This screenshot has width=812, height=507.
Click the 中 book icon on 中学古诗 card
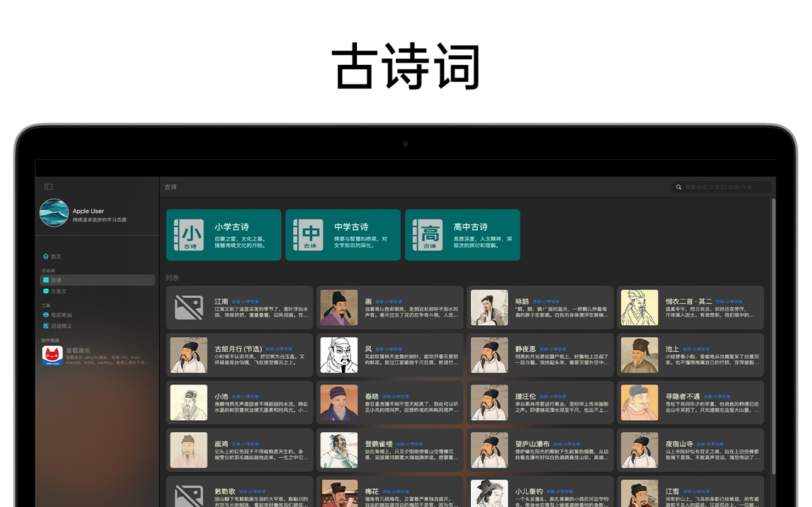tap(308, 235)
